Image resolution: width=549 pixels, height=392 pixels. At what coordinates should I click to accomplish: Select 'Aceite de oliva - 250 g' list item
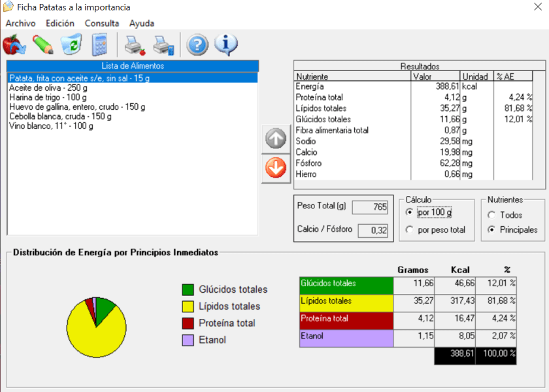48,88
